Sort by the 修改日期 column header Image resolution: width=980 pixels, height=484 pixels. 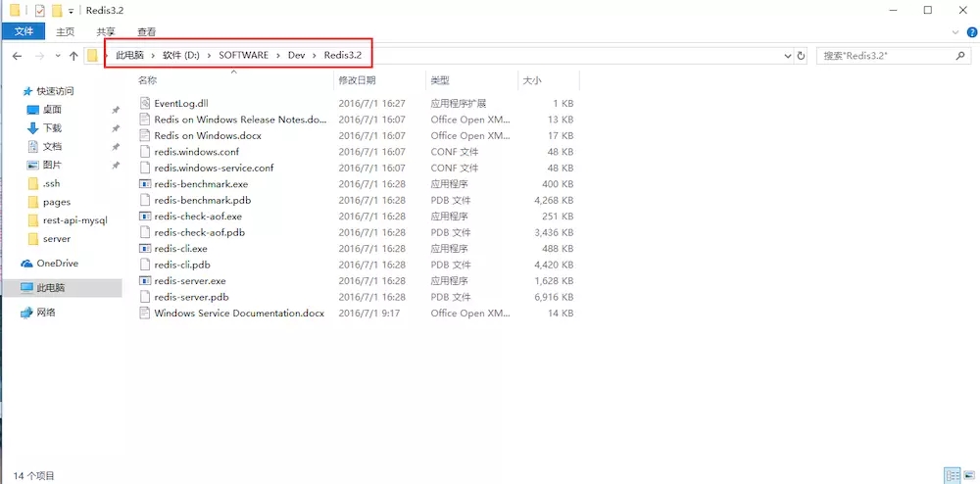[x=357, y=80]
